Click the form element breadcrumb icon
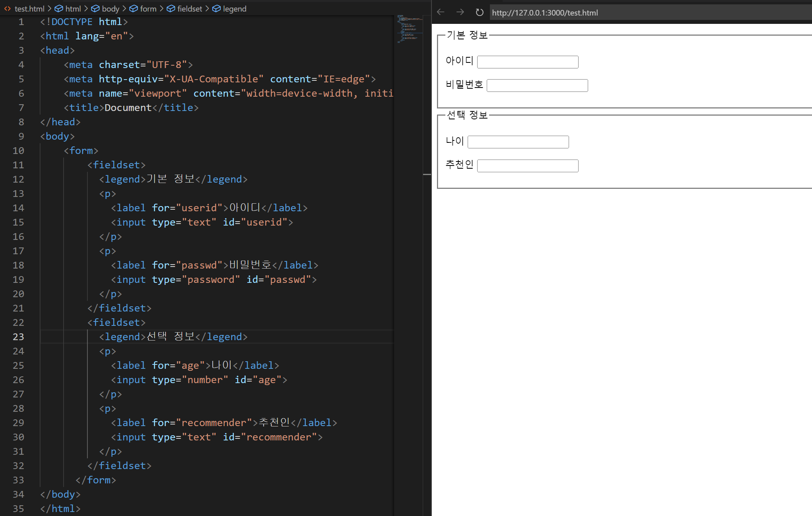This screenshot has width=812, height=516. coord(134,9)
